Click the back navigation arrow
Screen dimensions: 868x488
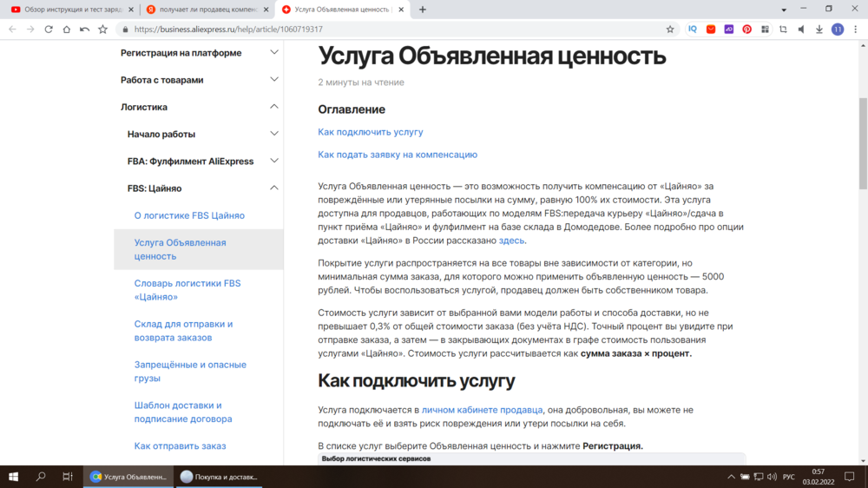click(x=12, y=29)
